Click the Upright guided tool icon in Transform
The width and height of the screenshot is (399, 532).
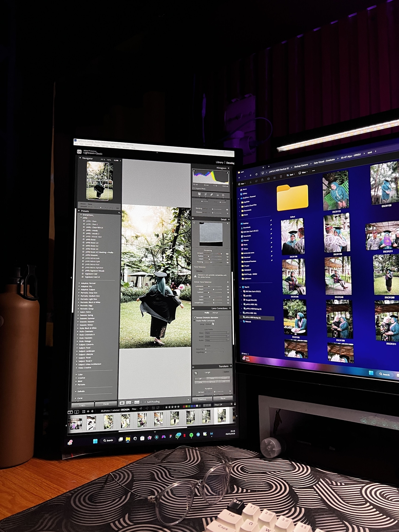(196, 373)
